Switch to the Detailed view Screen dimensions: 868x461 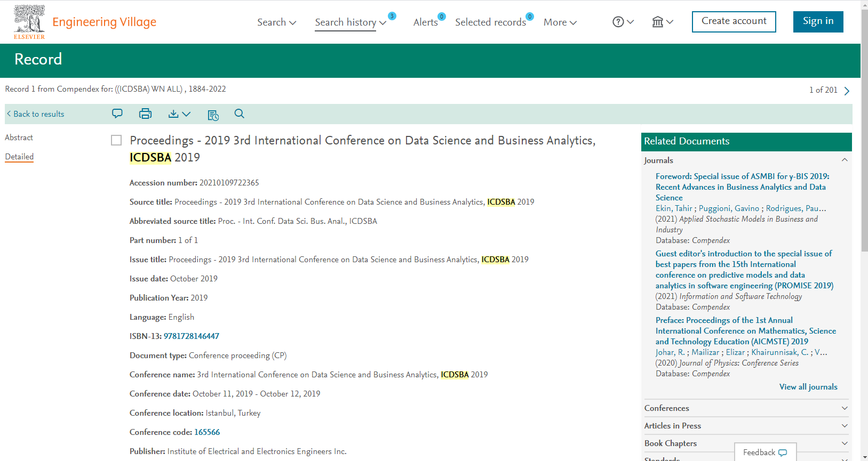pos(19,157)
